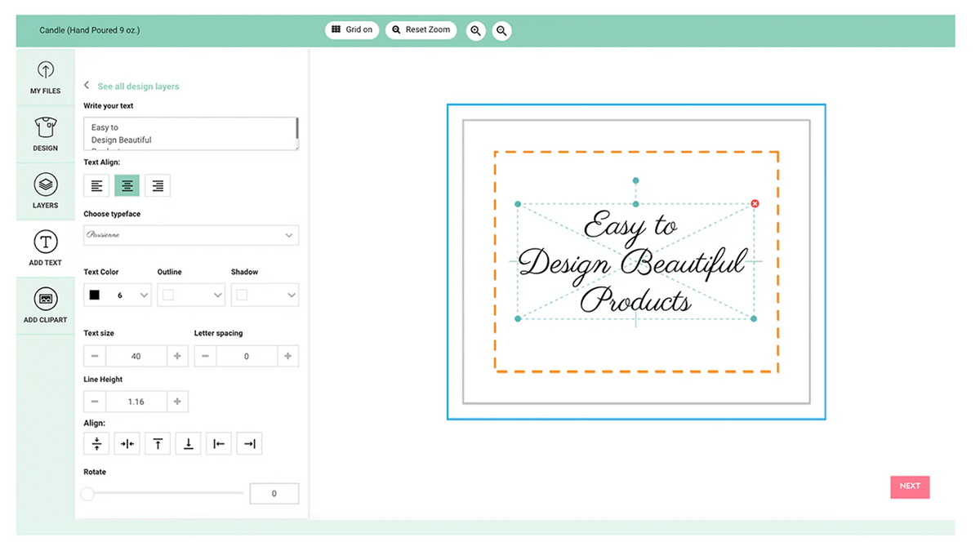Click the pink Next button
This screenshot has width=980, height=551.
[910, 487]
